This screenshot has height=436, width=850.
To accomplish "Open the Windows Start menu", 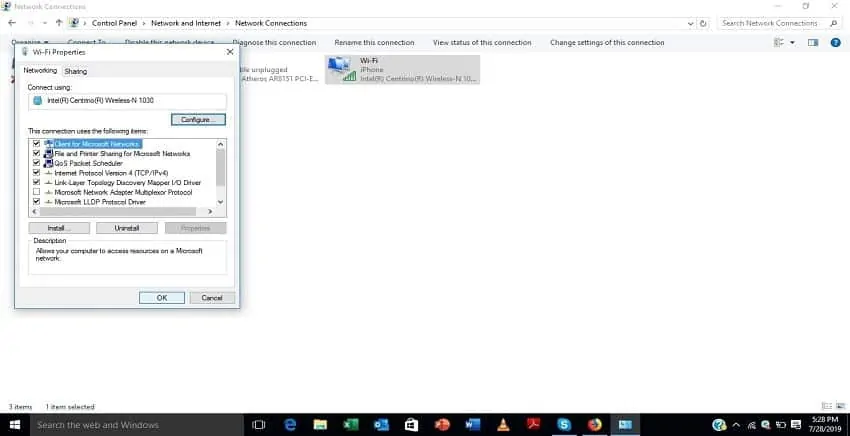I will [x=15, y=425].
